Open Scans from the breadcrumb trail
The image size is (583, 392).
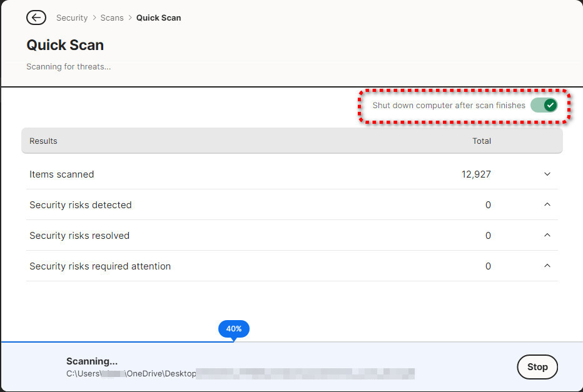[x=112, y=18]
